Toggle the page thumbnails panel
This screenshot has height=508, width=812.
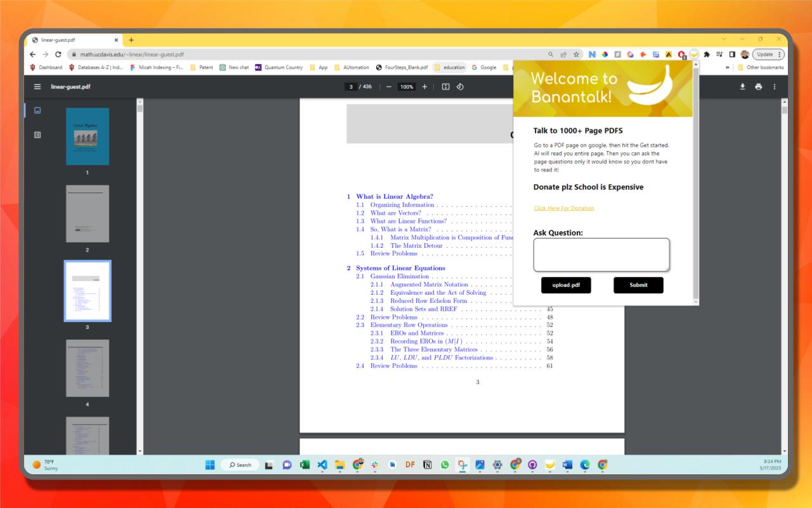pyautogui.click(x=37, y=110)
